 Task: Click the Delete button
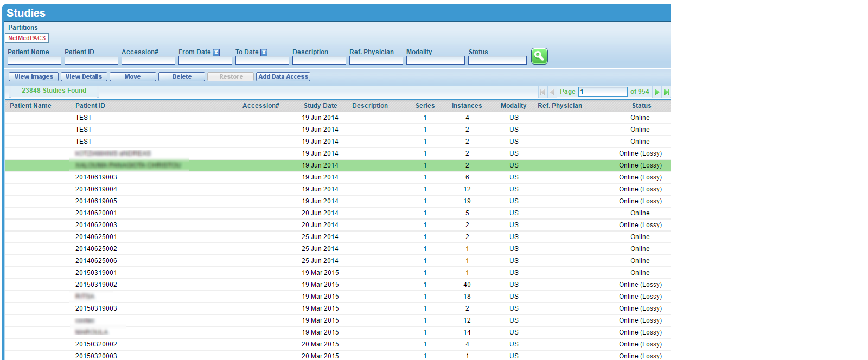(x=182, y=76)
